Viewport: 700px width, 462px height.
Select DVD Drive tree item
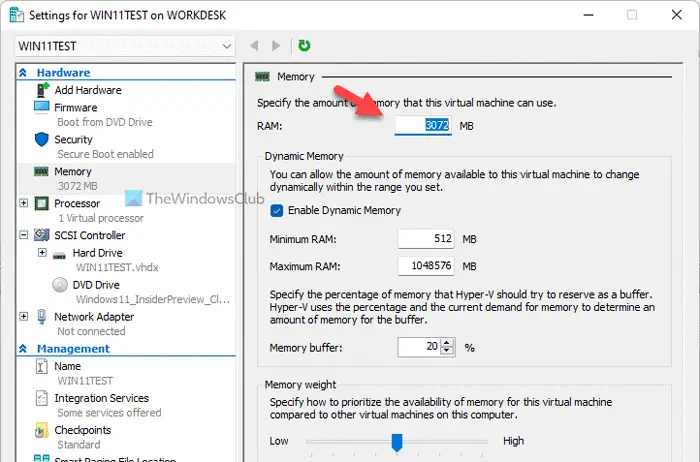[x=96, y=285]
